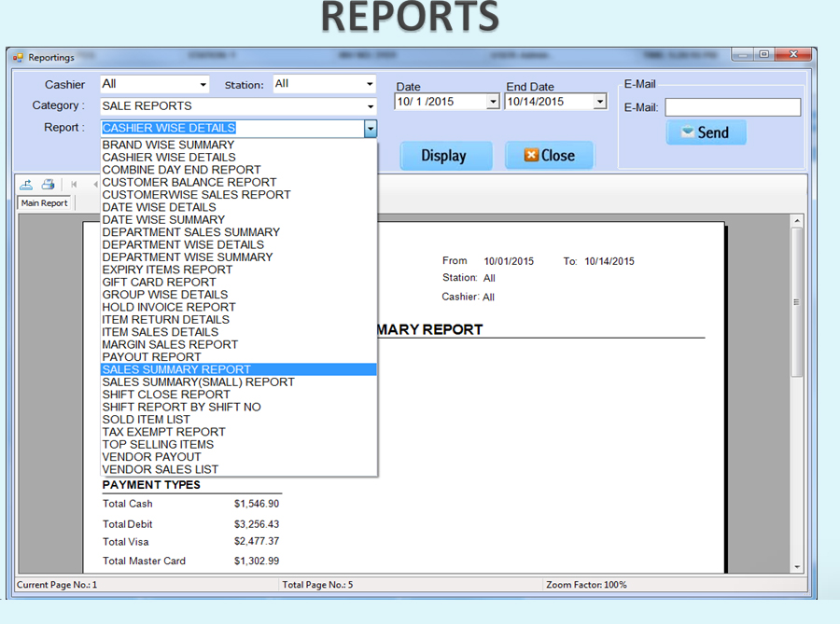This screenshot has width=840, height=624.
Task: Click the Reportings window app icon
Action: [18, 57]
